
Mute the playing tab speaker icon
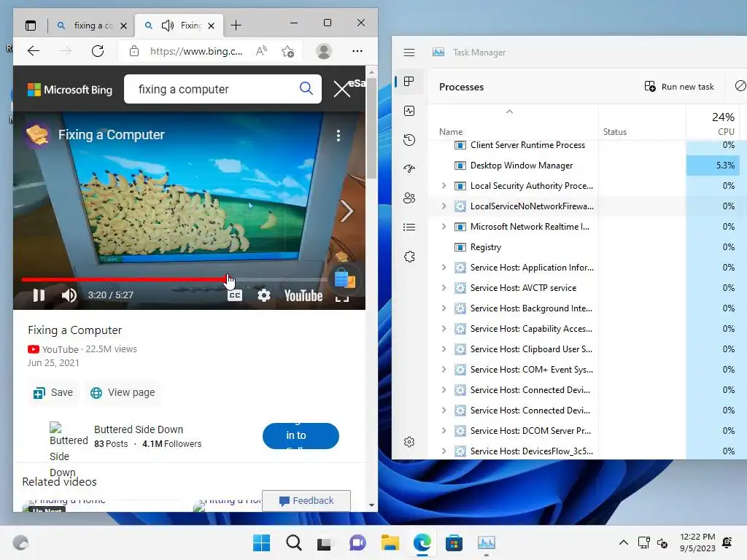click(x=167, y=26)
